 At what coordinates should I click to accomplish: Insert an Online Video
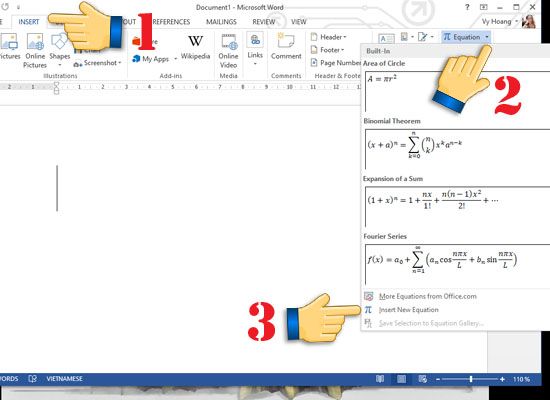(x=228, y=51)
